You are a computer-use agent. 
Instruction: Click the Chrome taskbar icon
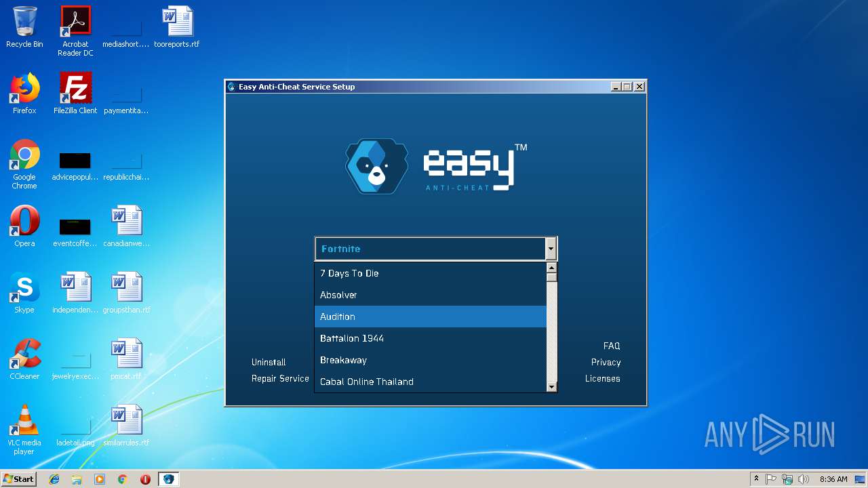[x=122, y=479]
